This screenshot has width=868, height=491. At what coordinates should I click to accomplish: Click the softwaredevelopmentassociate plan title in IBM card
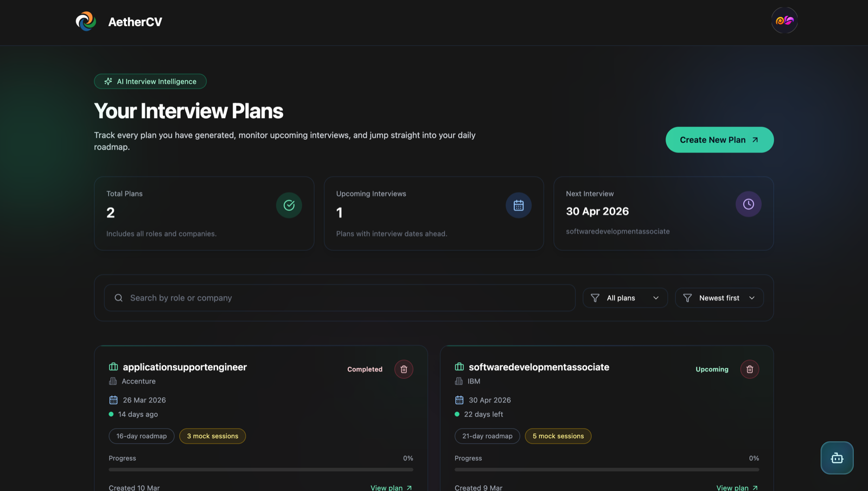539,367
